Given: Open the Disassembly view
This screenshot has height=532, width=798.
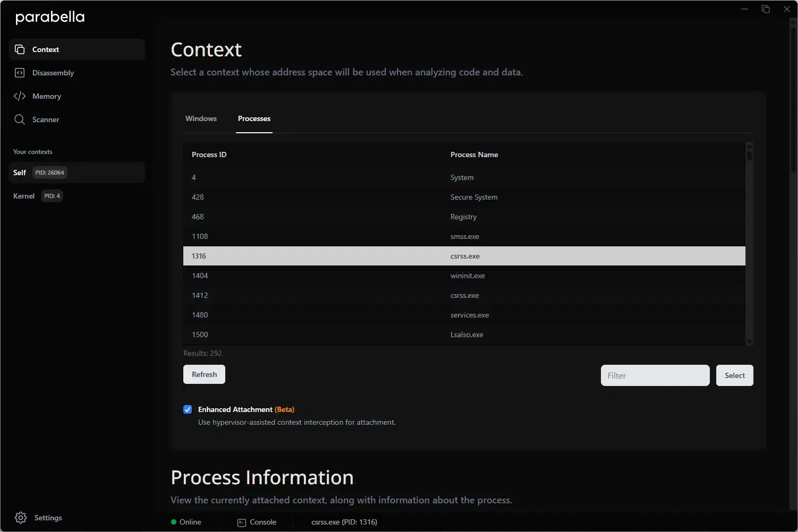Looking at the screenshot, I should pyautogui.click(x=53, y=73).
